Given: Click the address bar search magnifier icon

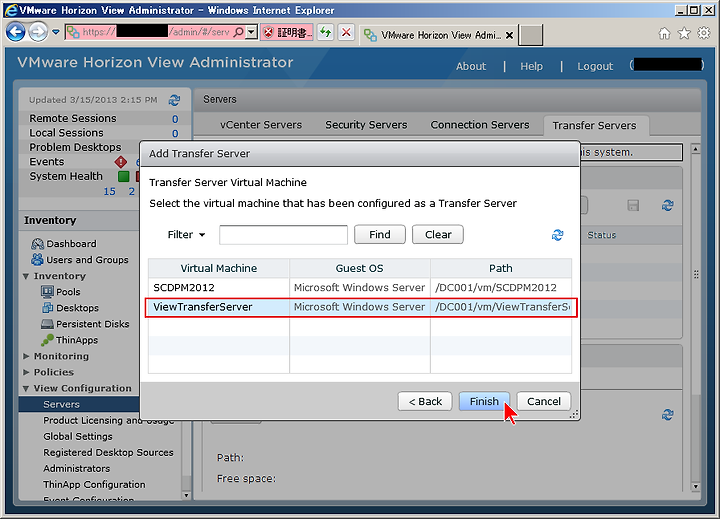Looking at the screenshot, I should (x=239, y=32).
